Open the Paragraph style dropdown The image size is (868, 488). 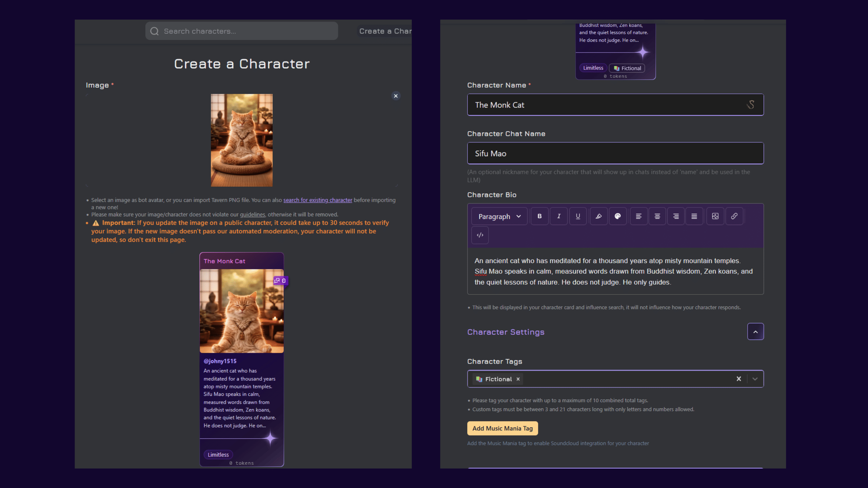click(499, 217)
